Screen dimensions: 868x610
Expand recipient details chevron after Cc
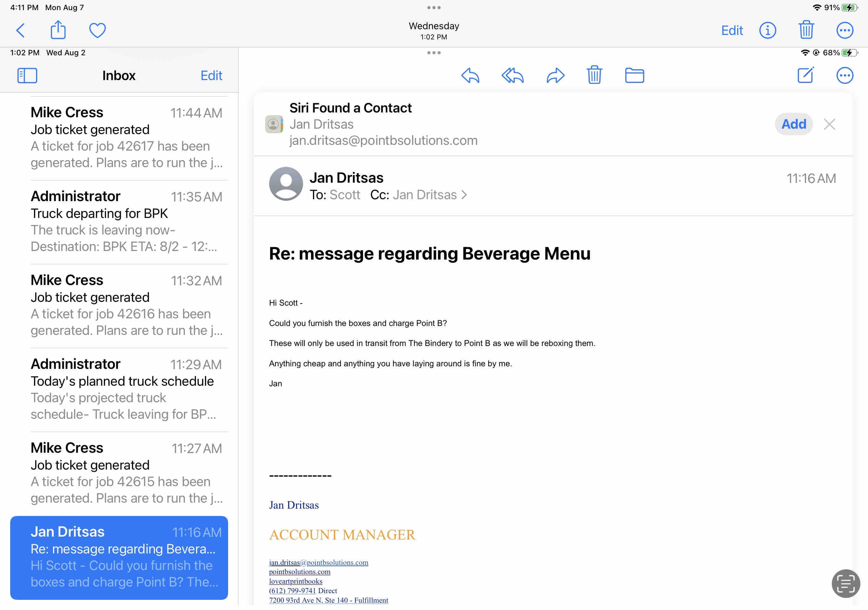pyautogui.click(x=465, y=195)
